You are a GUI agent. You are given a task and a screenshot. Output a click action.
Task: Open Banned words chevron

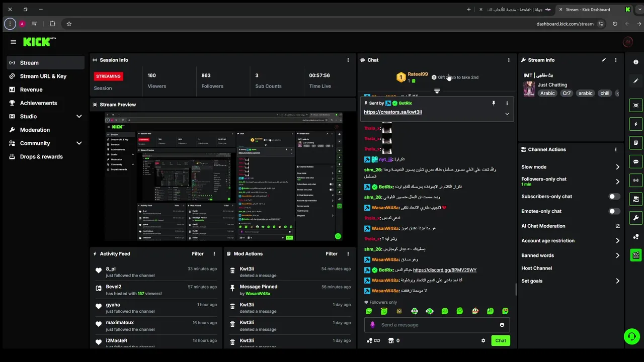pos(617,255)
